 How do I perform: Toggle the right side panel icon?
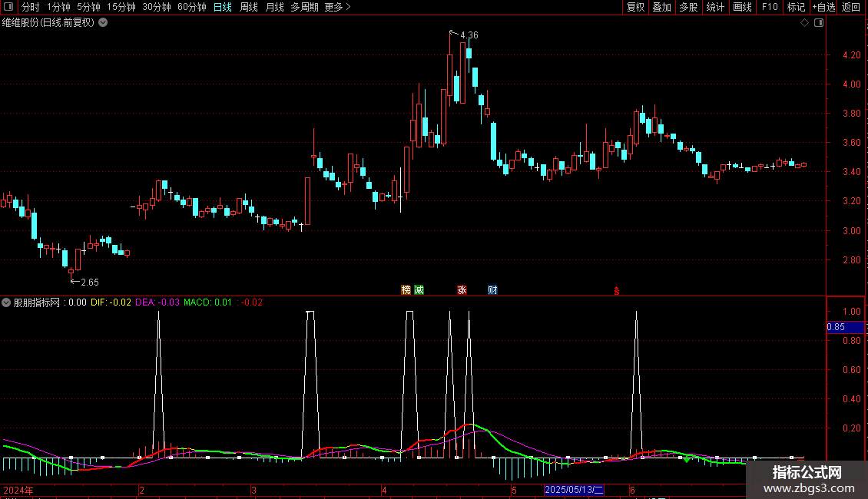pos(819,23)
